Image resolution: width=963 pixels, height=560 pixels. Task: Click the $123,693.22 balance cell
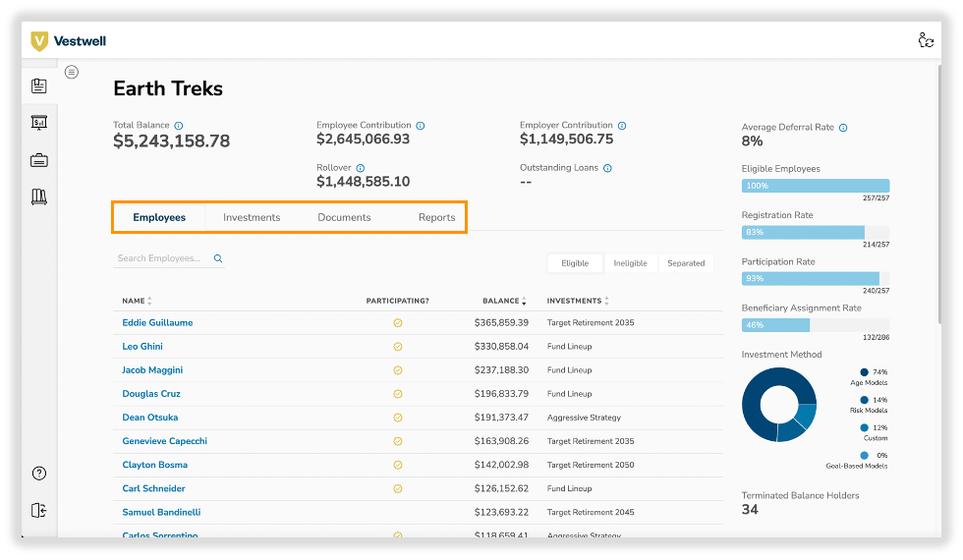501,513
